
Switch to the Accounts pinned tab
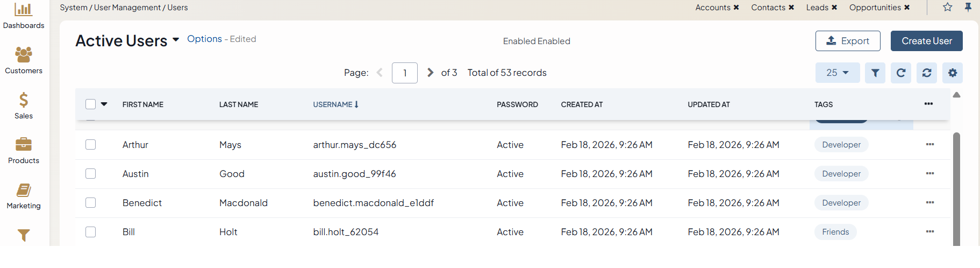pos(712,8)
